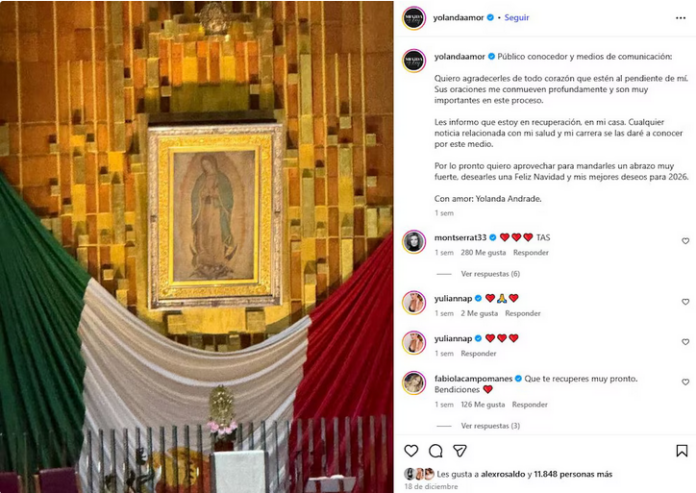
Task: Share the post using the paper plane icon
Action: [460, 451]
